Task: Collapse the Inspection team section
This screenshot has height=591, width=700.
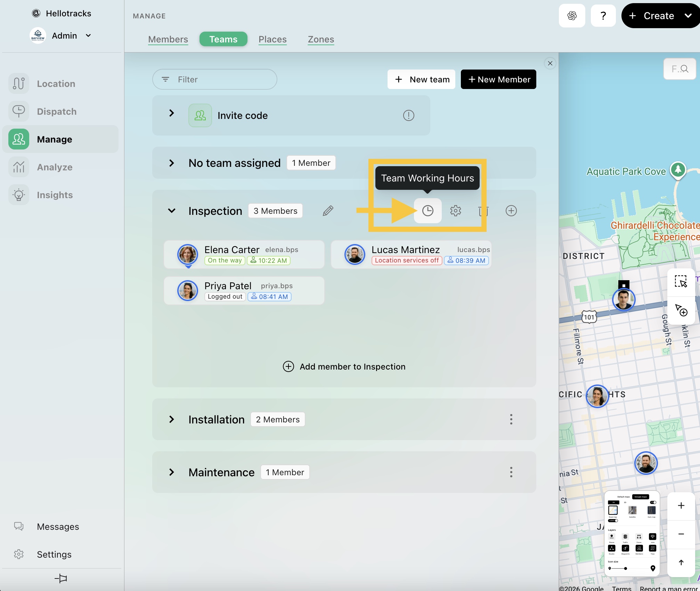Action: click(x=172, y=211)
